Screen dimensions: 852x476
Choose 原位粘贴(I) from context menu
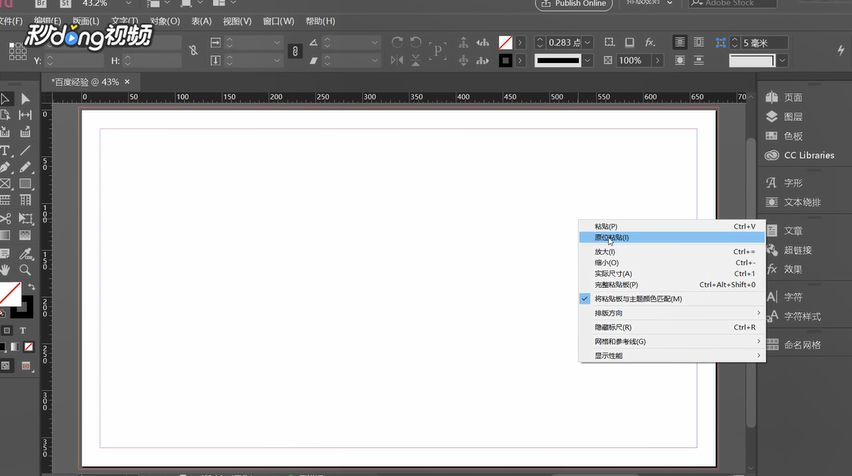[672, 237]
